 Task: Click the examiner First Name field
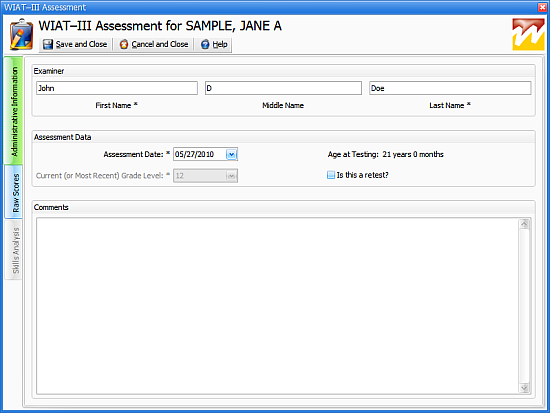[117, 88]
